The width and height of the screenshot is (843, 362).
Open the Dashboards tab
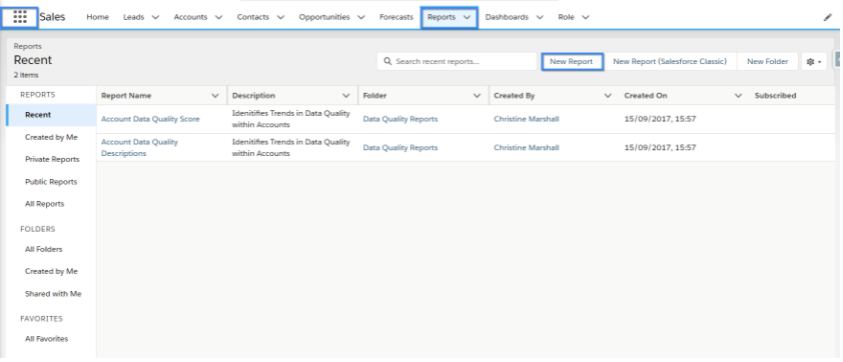point(506,17)
